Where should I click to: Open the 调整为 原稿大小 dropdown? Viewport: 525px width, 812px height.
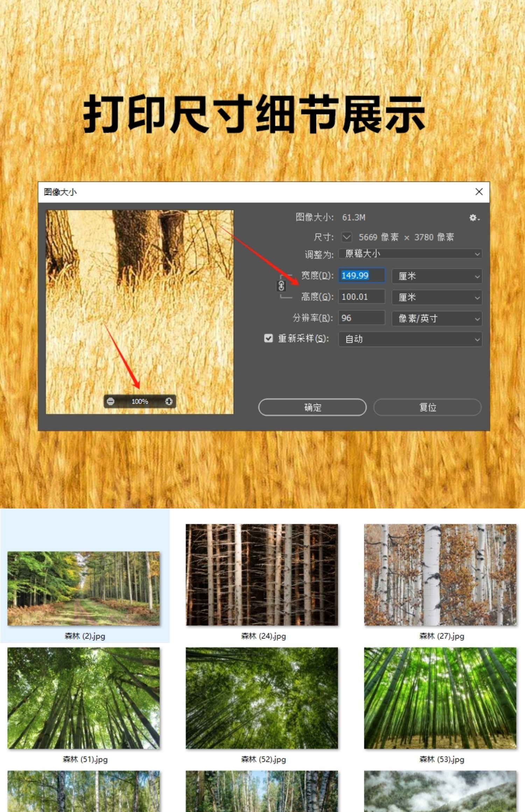(x=410, y=254)
